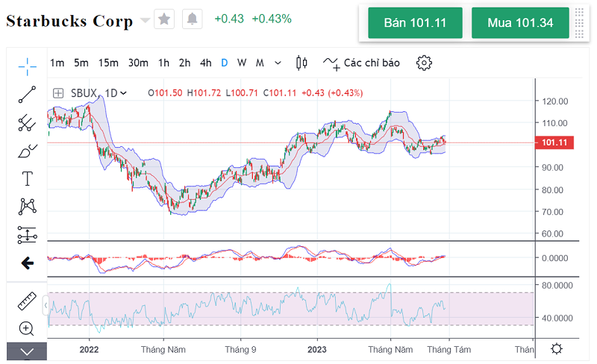
Task: Choose the pitchfork drawing tool
Action: 28,122
